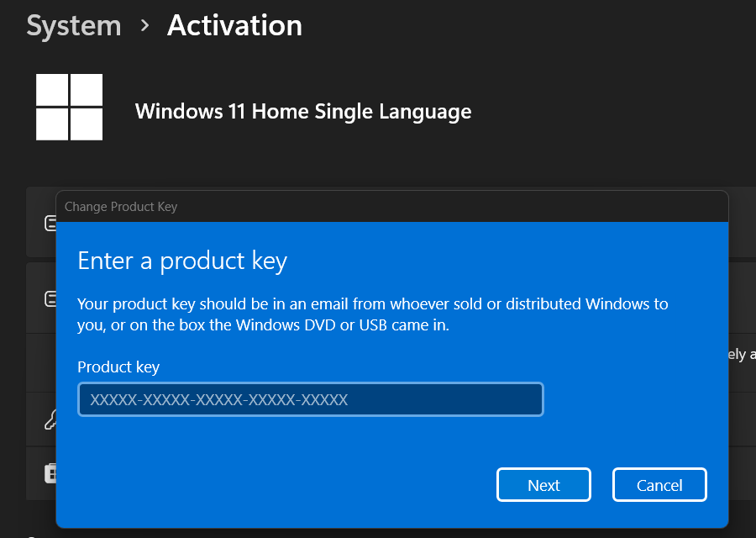Click the partially hidden key icon

[50, 419]
